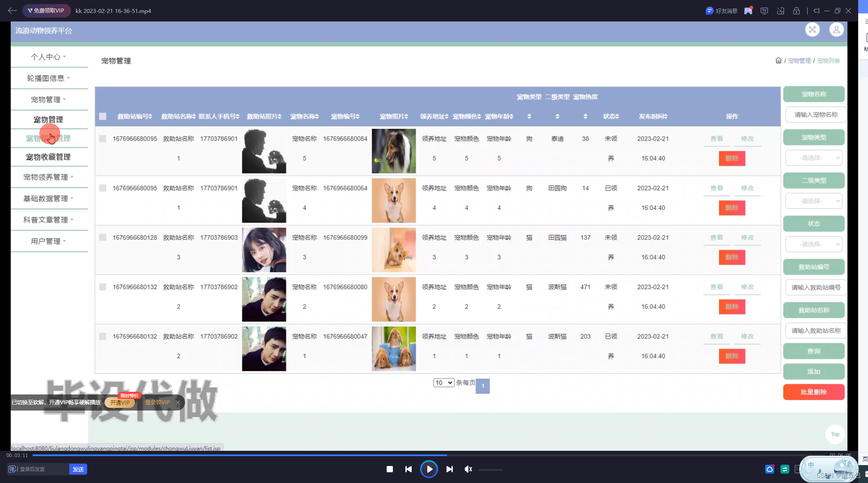Open the 宠物收藏管理 submenu item

point(48,157)
